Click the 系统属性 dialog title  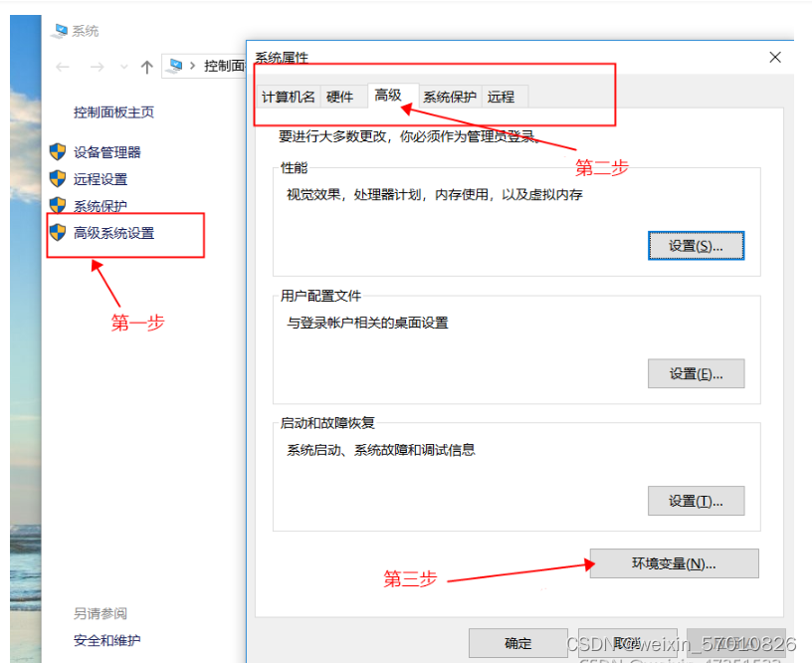tap(282, 57)
